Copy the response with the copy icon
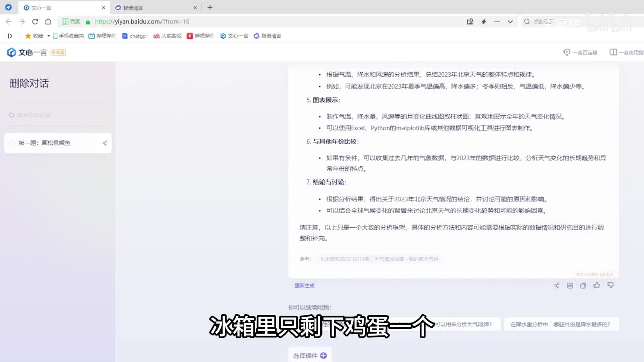Viewport: 644px width, 362px height. 583,286
